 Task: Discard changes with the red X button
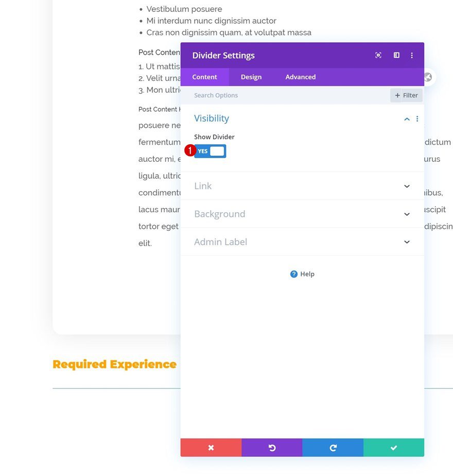[211, 448]
